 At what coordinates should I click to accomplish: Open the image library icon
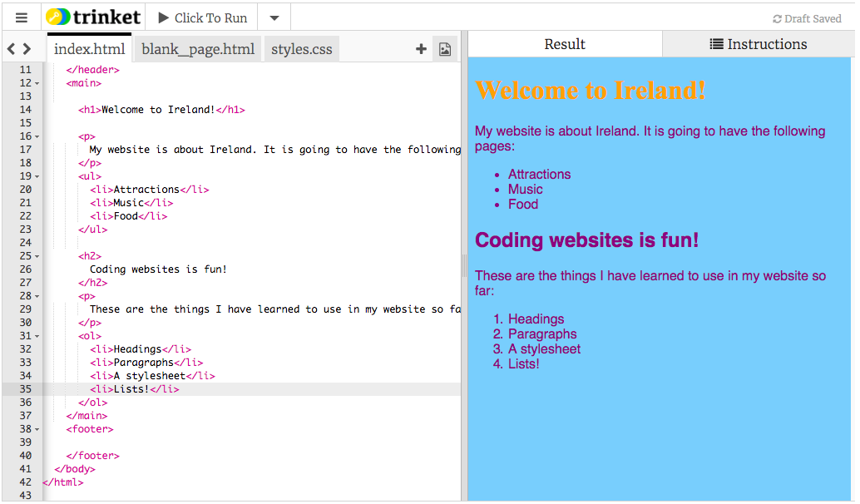click(445, 49)
